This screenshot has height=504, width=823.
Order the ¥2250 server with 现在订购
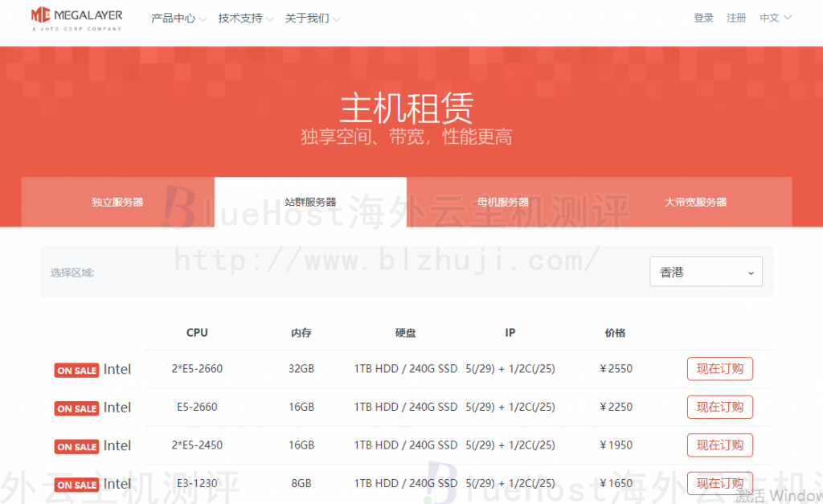point(719,407)
